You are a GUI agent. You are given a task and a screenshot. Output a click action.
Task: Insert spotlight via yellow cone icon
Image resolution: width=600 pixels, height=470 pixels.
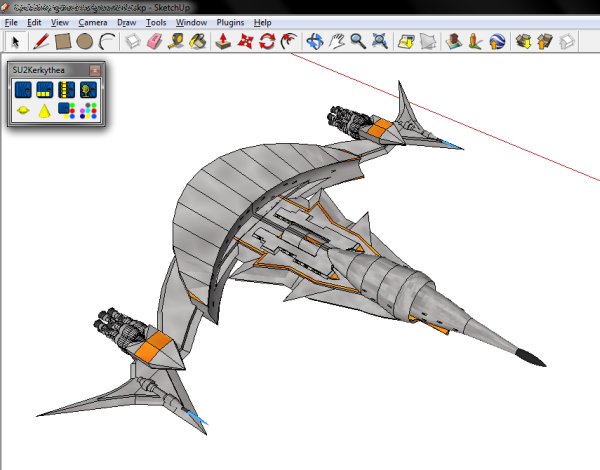pos(45,111)
